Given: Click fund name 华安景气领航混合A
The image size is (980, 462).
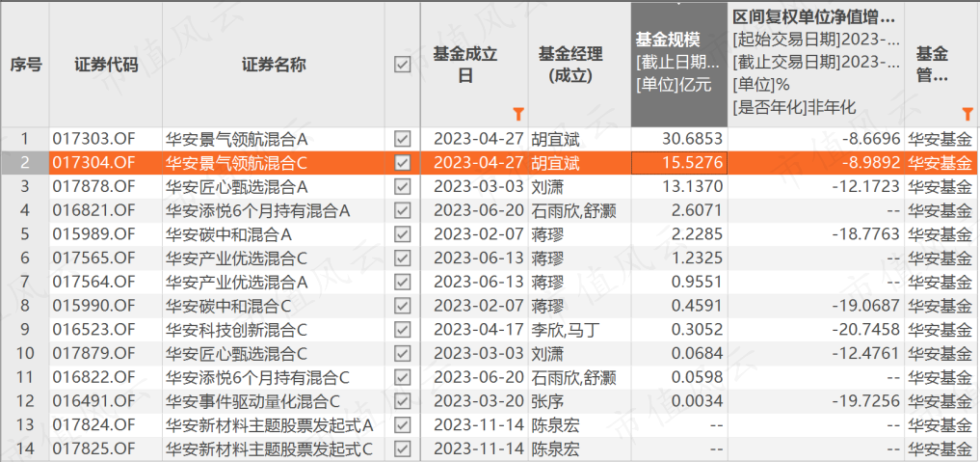Looking at the screenshot, I should pyautogui.click(x=237, y=139).
